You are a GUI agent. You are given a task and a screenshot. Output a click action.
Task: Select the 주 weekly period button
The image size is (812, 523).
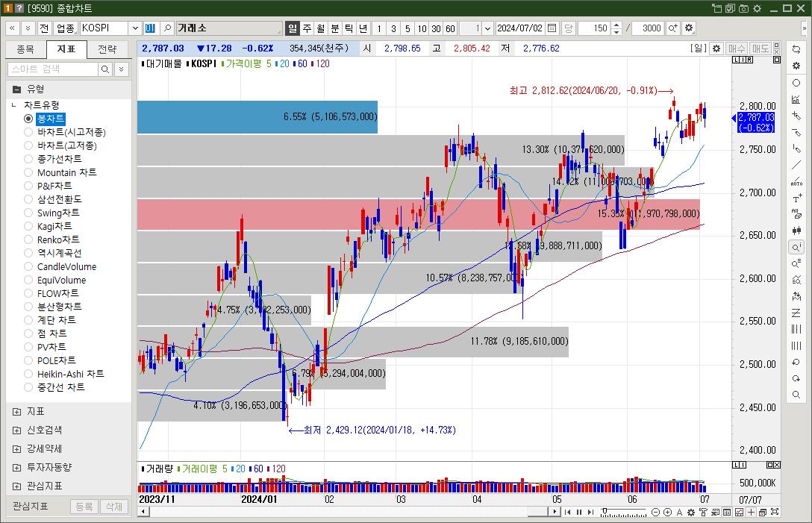point(307,28)
